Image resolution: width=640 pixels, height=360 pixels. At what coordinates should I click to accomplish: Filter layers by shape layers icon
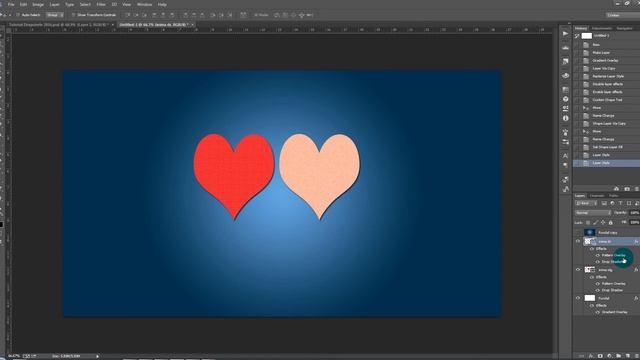click(x=629, y=203)
